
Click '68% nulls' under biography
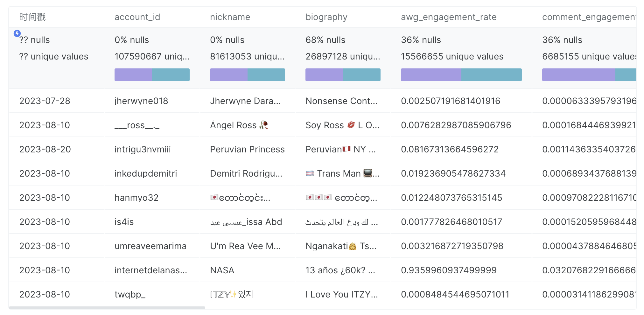click(325, 40)
